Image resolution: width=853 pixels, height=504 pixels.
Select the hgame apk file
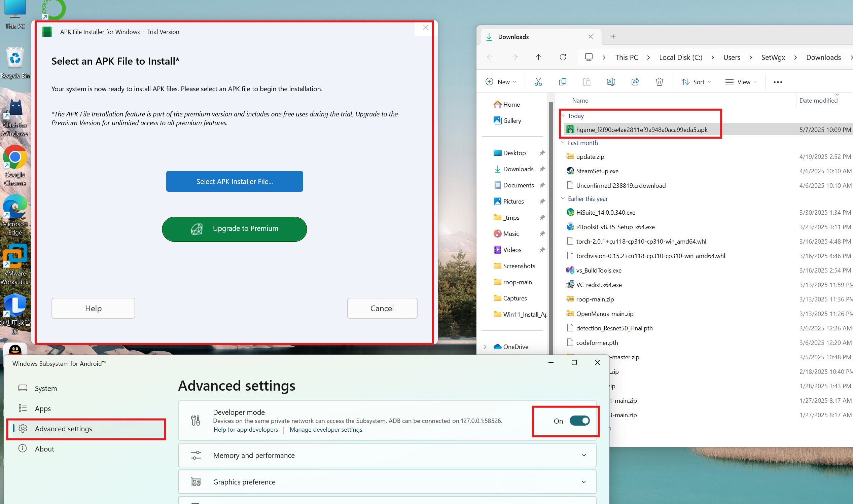pos(641,130)
